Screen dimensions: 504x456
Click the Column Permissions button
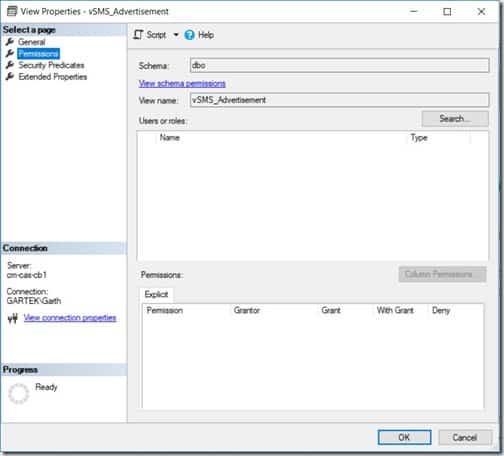click(x=442, y=274)
